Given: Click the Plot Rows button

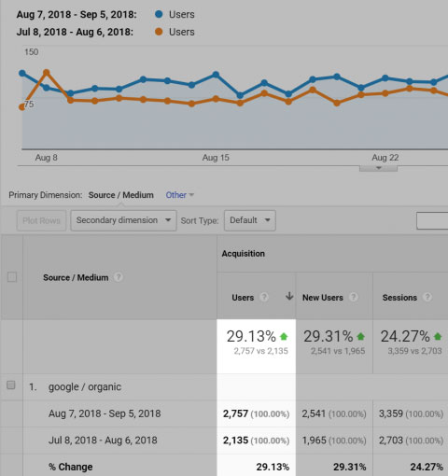Looking at the screenshot, I should (x=41, y=220).
